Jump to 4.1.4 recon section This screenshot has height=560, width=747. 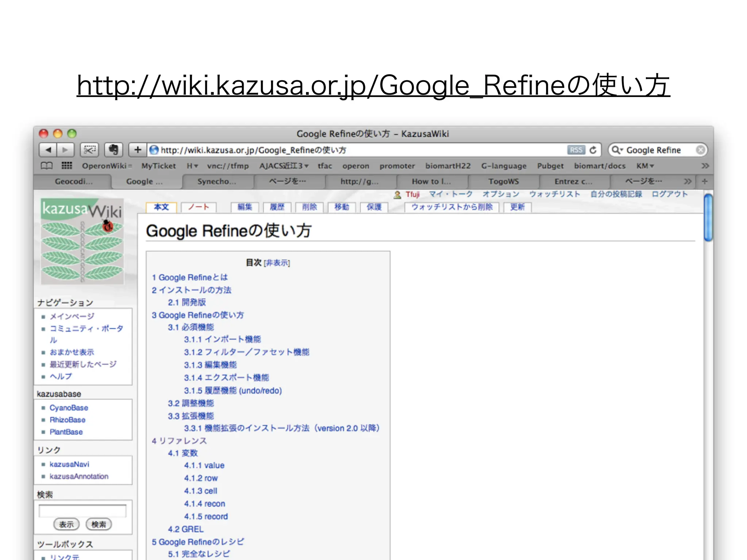(x=205, y=504)
